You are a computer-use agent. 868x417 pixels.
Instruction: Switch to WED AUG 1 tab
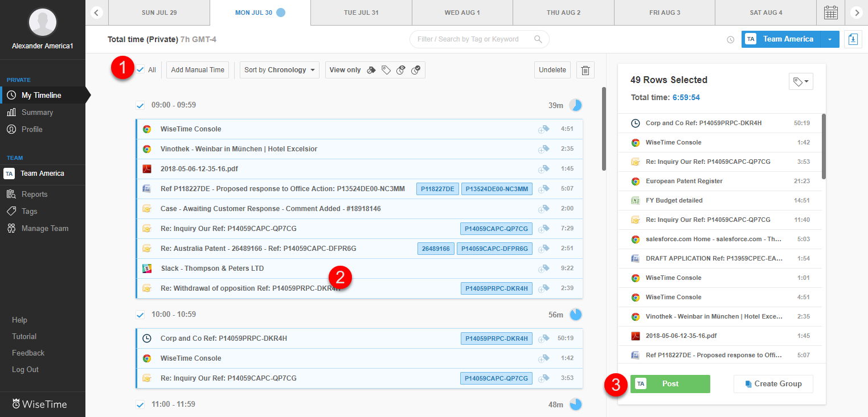click(462, 13)
